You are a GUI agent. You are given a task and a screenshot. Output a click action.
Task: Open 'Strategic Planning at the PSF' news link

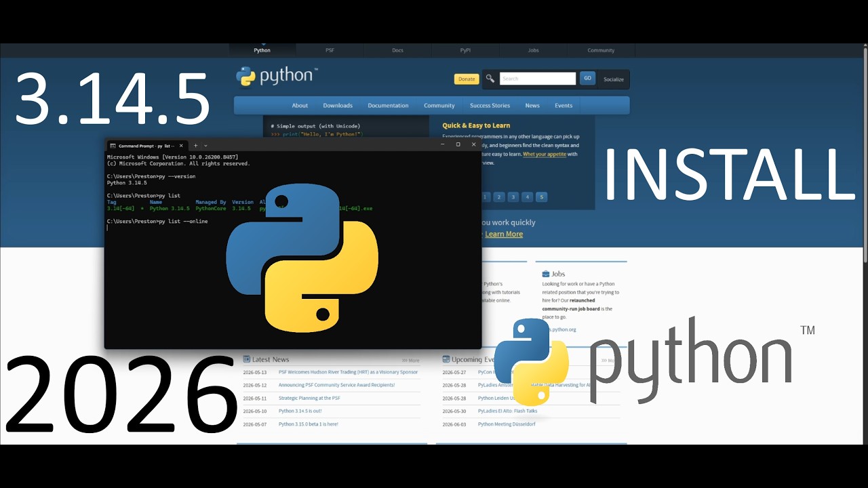click(309, 398)
